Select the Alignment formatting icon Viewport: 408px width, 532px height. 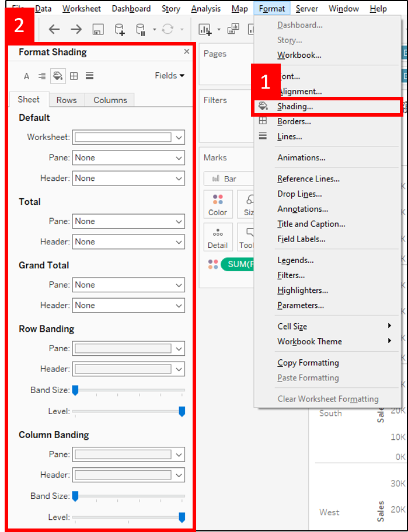point(42,76)
